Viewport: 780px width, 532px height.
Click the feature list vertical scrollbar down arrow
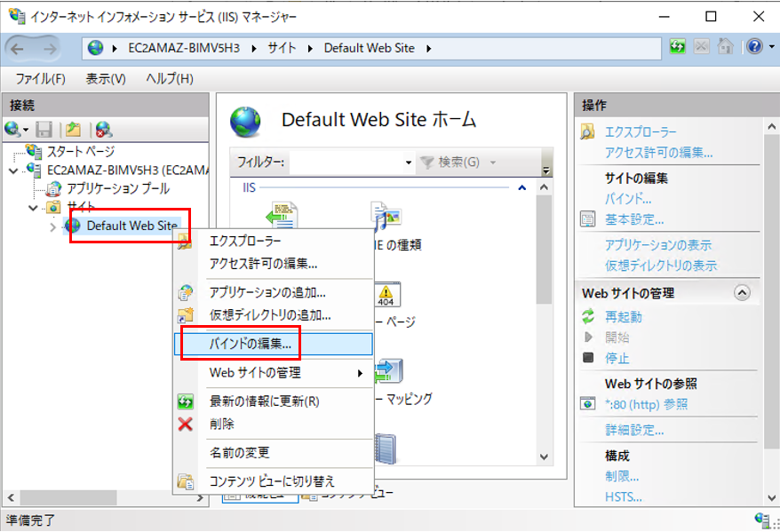click(545, 457)
